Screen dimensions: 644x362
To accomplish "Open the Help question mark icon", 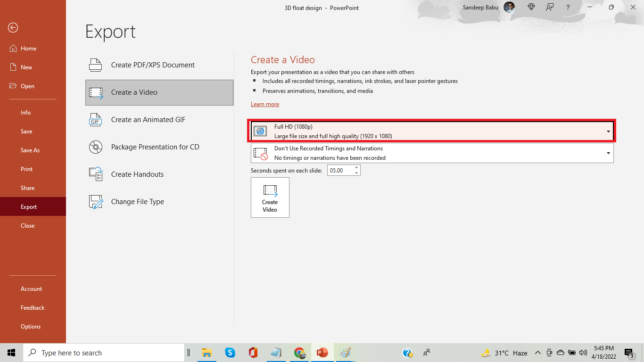I will pos(568,8).
